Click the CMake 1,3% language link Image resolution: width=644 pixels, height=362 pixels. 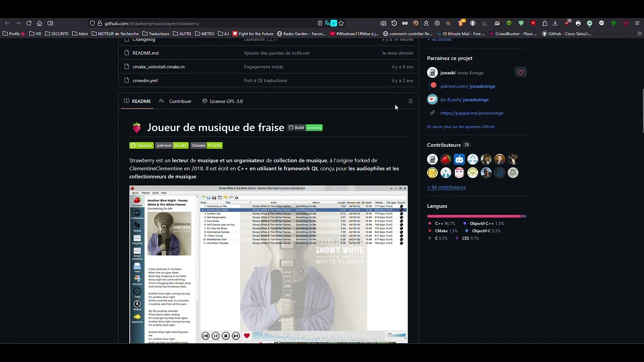click(x=443, y=231)
